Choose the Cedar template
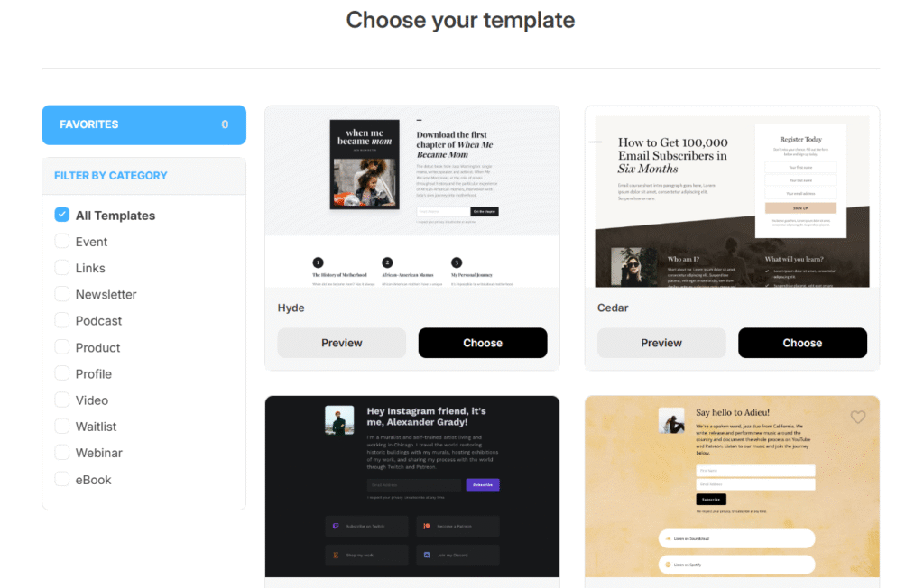 click(x=802, y=343)
